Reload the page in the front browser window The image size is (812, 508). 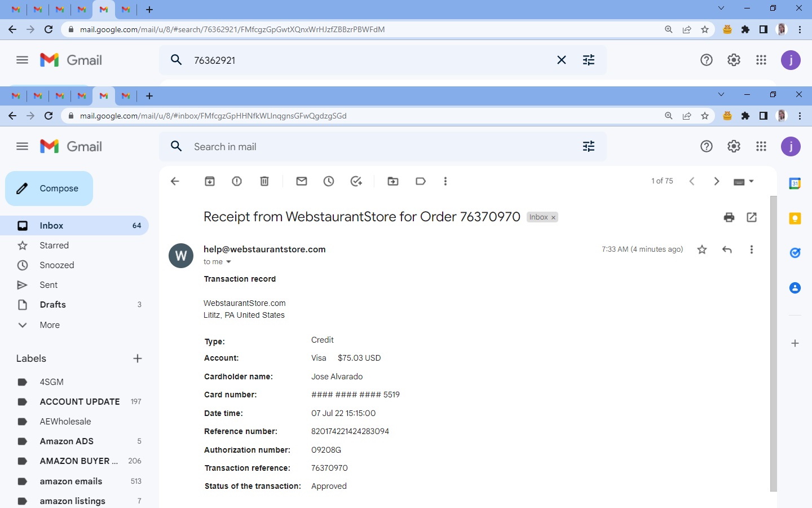(48, 116)
